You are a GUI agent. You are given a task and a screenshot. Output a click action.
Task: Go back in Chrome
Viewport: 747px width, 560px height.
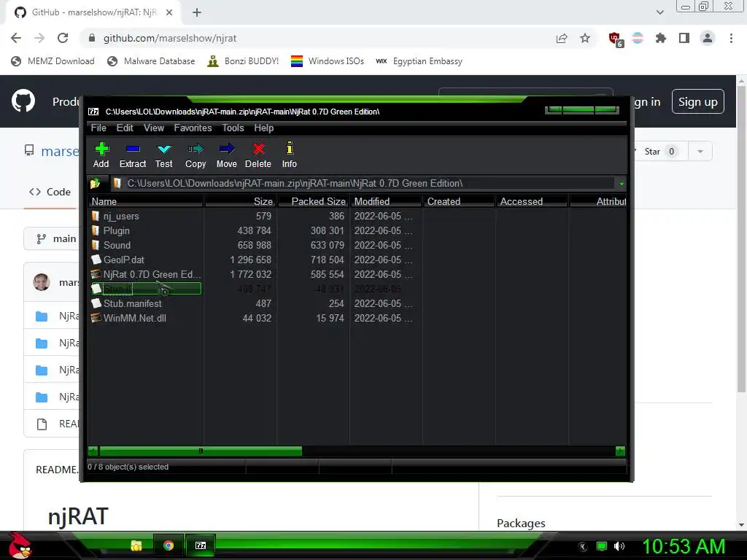(x=16, y=38)
